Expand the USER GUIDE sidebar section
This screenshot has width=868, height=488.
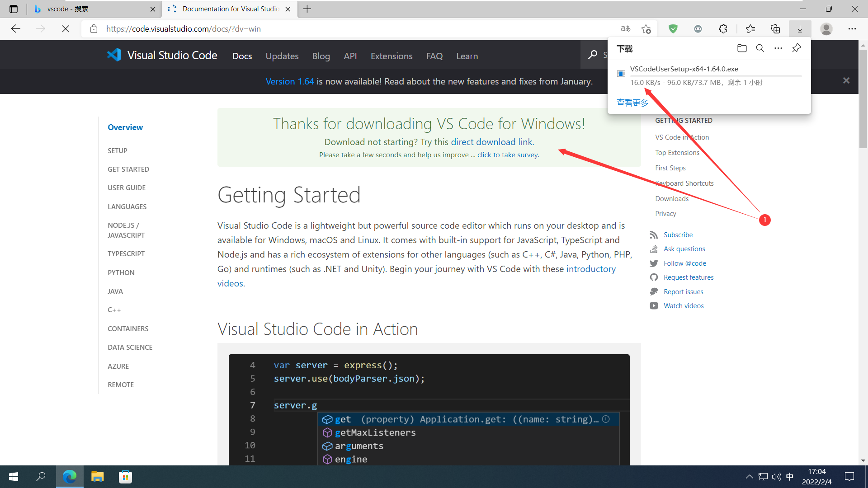[x=127, y=188]
